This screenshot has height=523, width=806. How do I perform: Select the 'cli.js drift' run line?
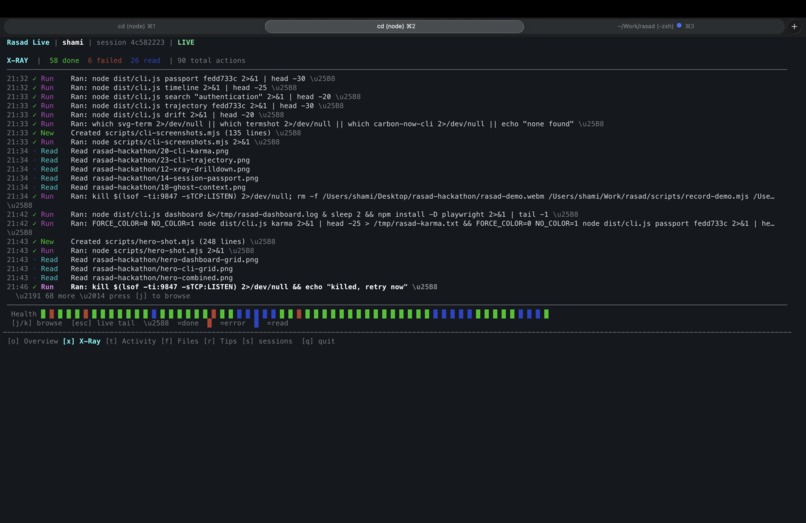(145, 115)
